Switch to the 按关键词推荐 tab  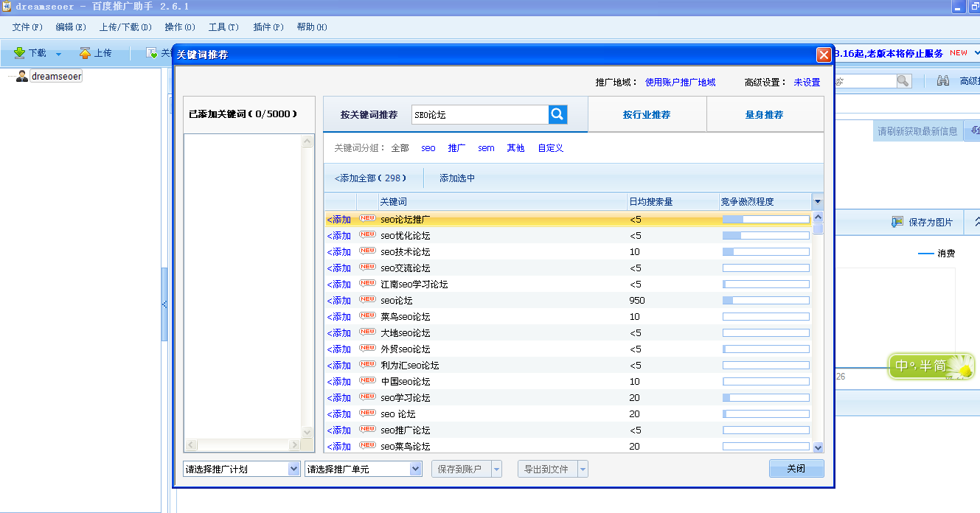pyautogui.click(x=369, y=115)
